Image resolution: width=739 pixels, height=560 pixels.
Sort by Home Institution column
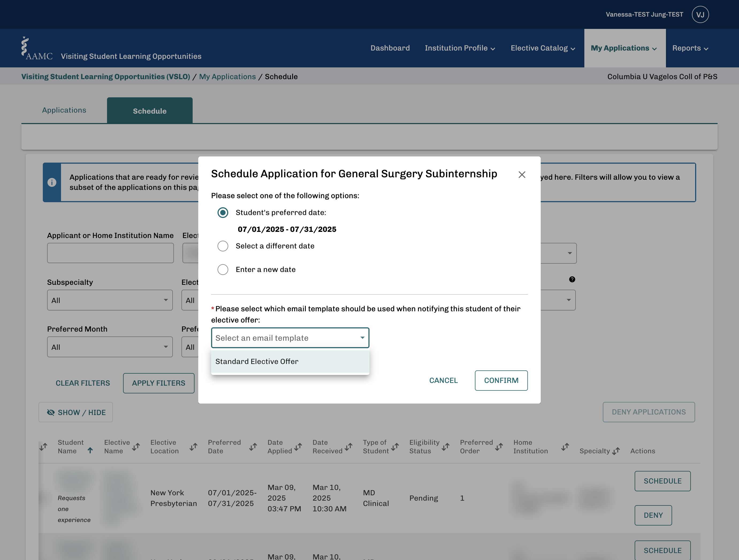click(x=565, y=446)
